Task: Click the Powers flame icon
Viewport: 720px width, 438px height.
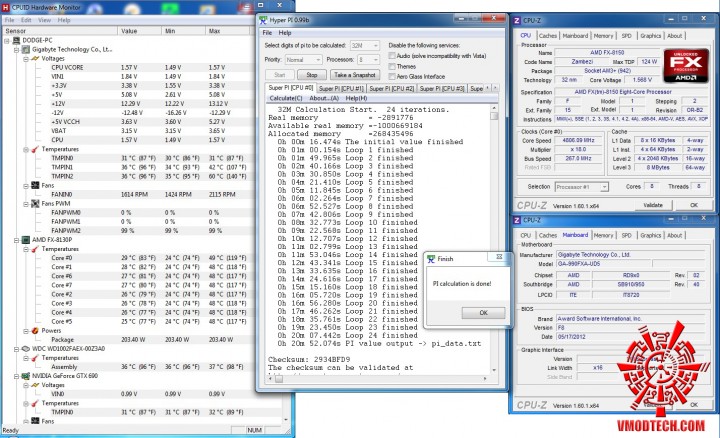Action: point(35,331)
